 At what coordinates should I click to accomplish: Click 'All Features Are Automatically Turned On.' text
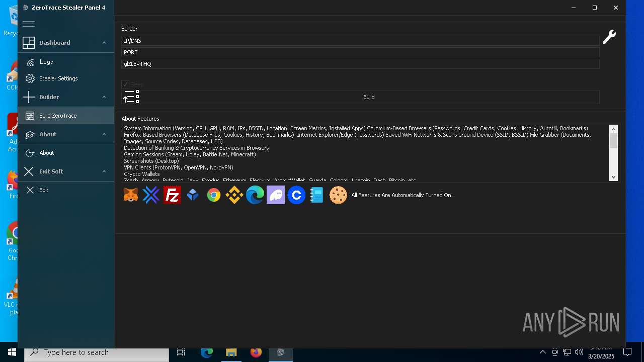pos(402,195)
